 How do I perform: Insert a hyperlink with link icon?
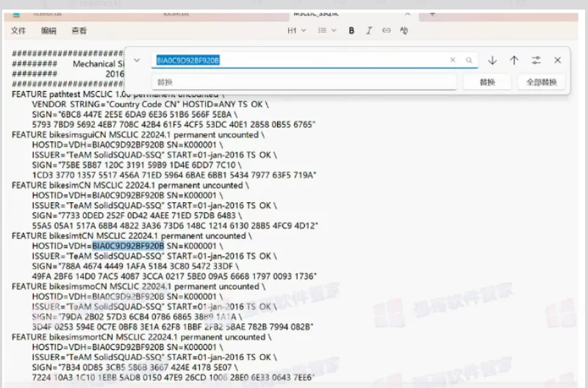387,30
